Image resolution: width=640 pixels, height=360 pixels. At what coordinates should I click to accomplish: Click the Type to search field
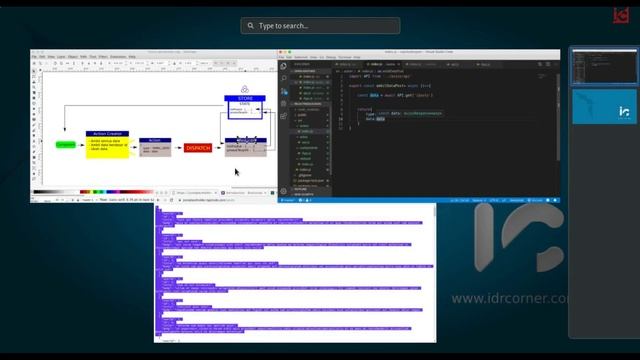tap(320, 26)
